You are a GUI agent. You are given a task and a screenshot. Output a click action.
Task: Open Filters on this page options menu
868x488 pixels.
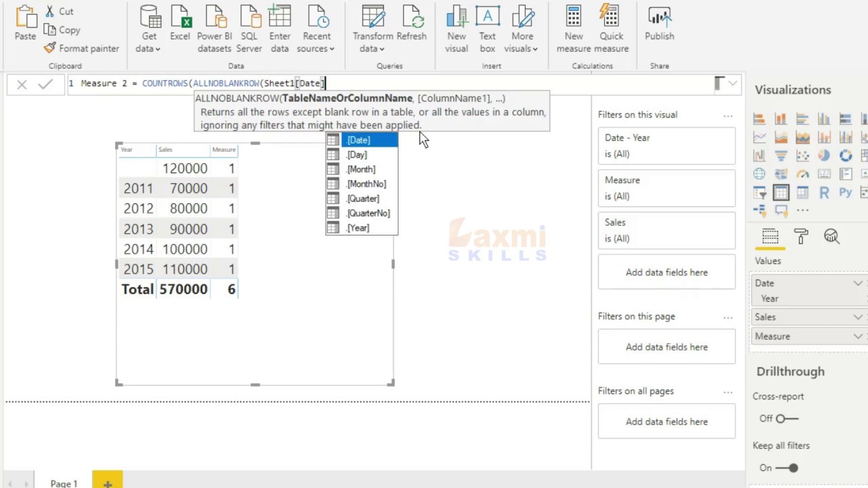tap(728, 317)
